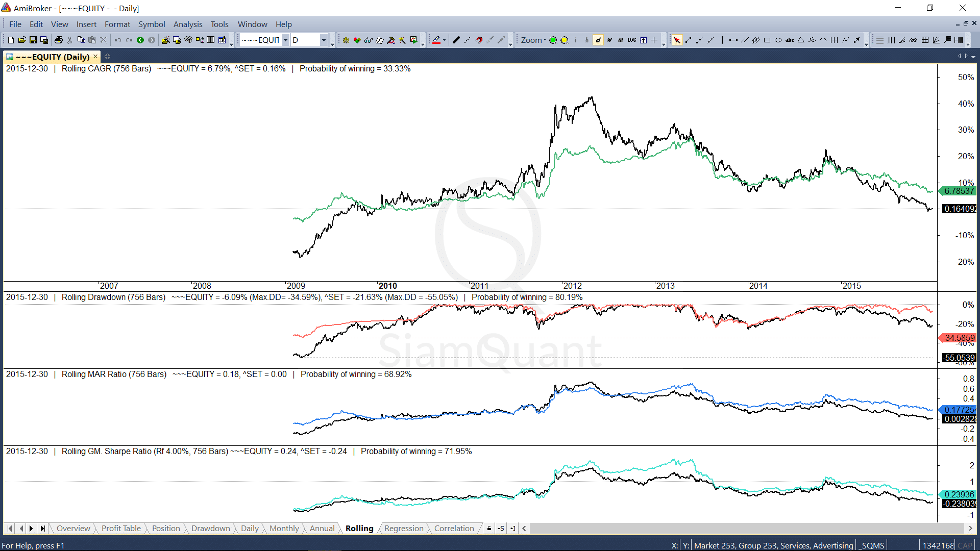Select the rectangle drawing tool
The height and width of the screenshot is (551, 980).
click(x=767, y=40)
